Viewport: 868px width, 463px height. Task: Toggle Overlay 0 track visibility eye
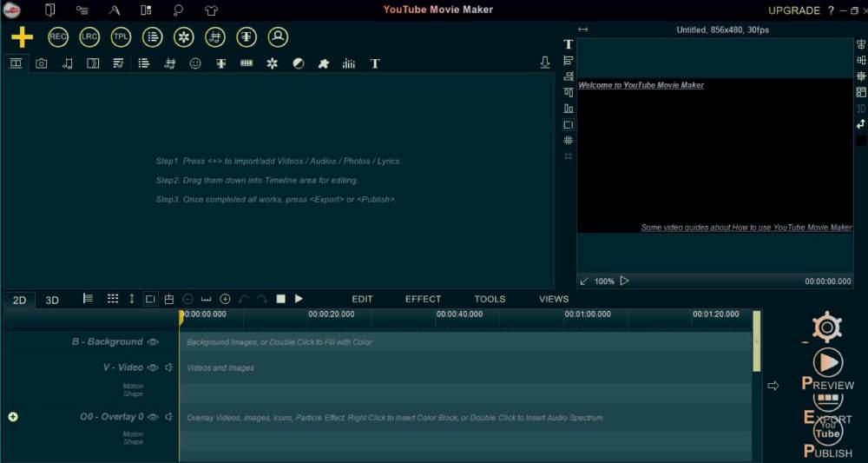[x=153, y=416]
